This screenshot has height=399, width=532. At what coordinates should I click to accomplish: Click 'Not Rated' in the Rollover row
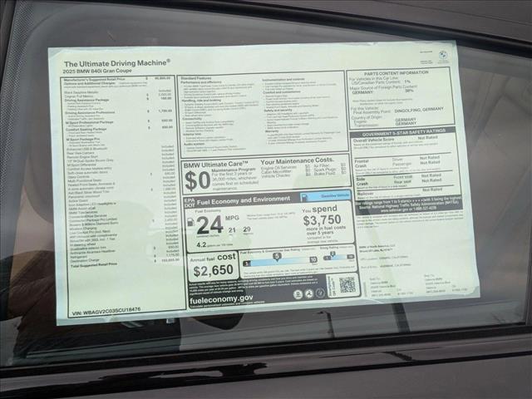pyautogui.click(x=432, y=190)
